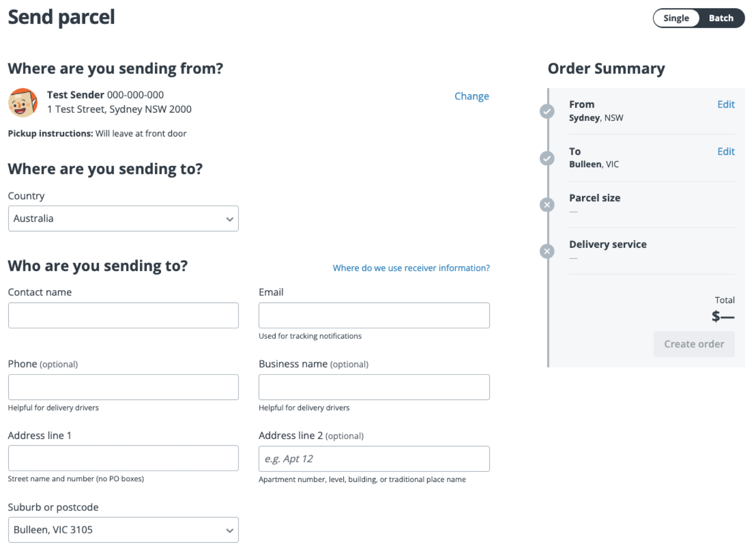Select Single parcel mode
The width and height of the screenshot is (756, 551).
point(676,18)
